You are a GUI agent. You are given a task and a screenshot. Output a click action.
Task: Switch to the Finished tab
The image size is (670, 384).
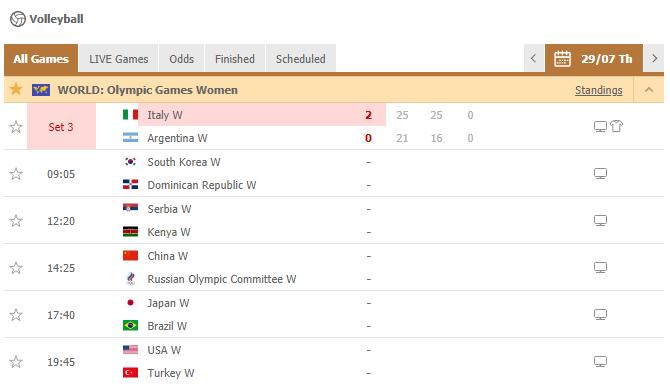(x=235, y=59)
